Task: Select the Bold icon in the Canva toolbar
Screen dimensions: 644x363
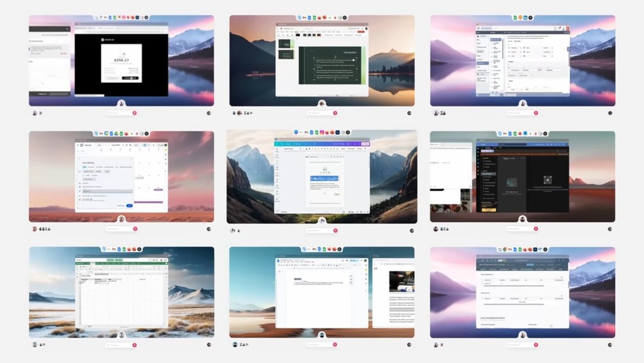Action: (x=309, y=149)
